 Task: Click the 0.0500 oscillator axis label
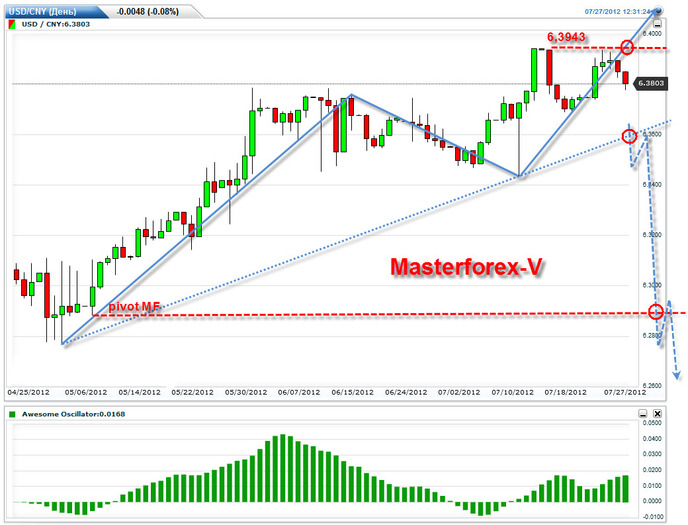(x=652, y=423)
